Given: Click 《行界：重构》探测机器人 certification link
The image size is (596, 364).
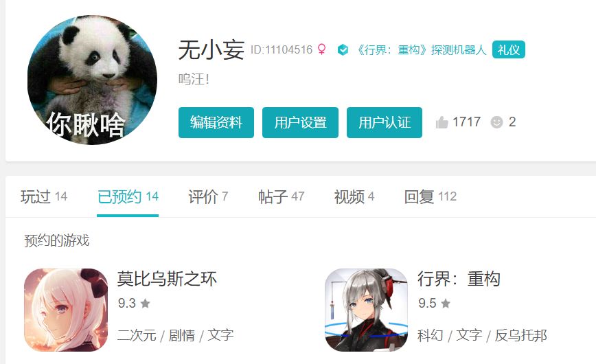Looking at the screenshot, I should pos(421,50).
